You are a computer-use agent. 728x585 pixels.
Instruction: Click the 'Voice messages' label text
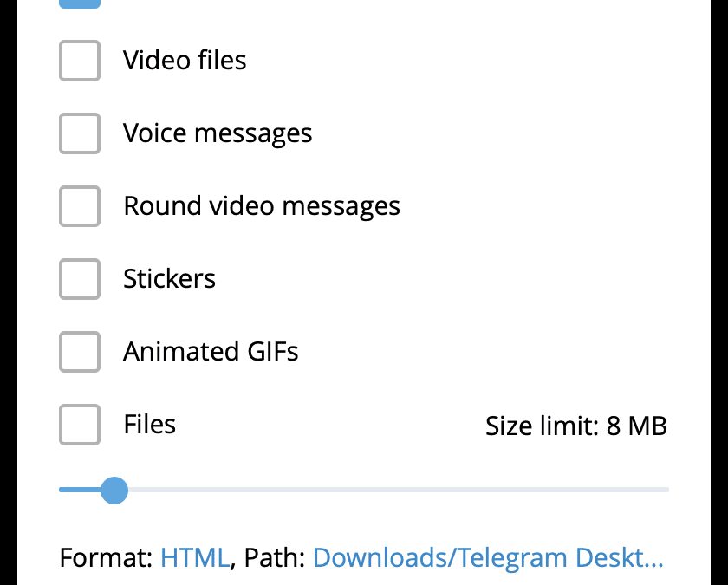[218, 133]
